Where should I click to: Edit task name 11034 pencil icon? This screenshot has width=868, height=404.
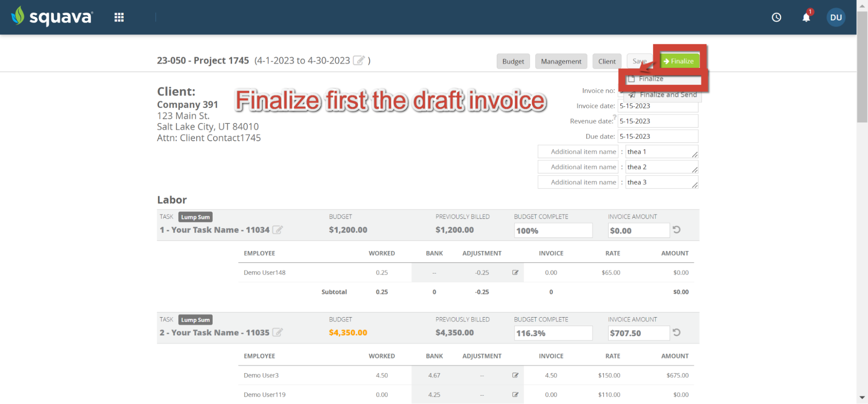(x=278, y=230)
